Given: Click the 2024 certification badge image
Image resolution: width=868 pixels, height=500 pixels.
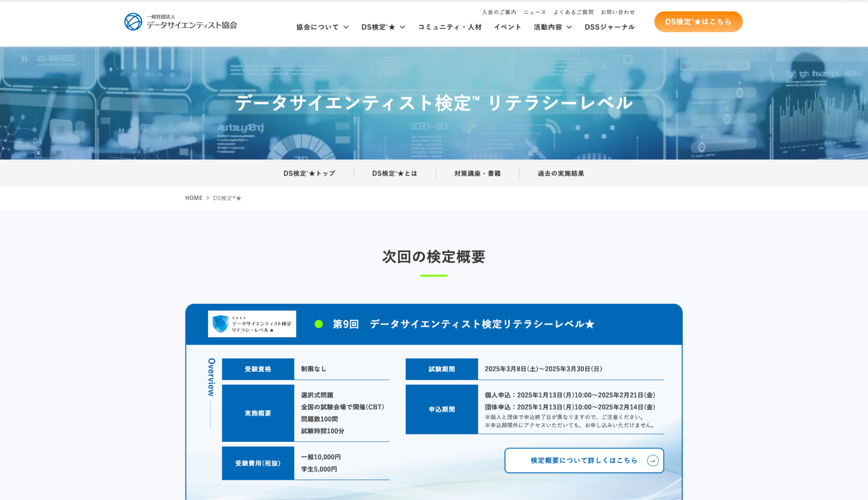Looking at the screenshot, I should 252,324.
